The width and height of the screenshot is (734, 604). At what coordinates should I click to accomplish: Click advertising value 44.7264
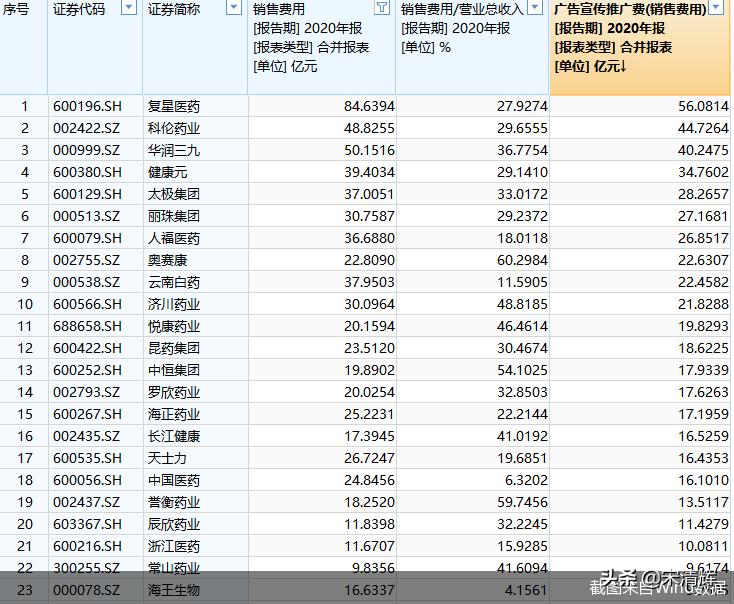tap(704, 128)
